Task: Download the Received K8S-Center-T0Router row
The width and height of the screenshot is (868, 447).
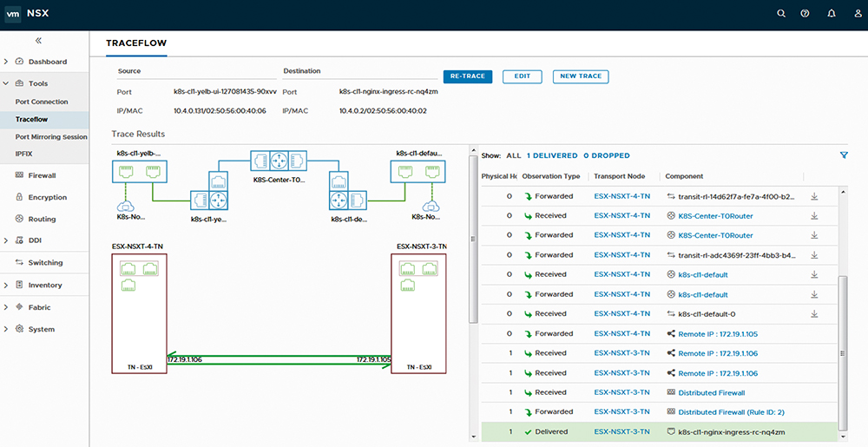Action: click(814, 216)
